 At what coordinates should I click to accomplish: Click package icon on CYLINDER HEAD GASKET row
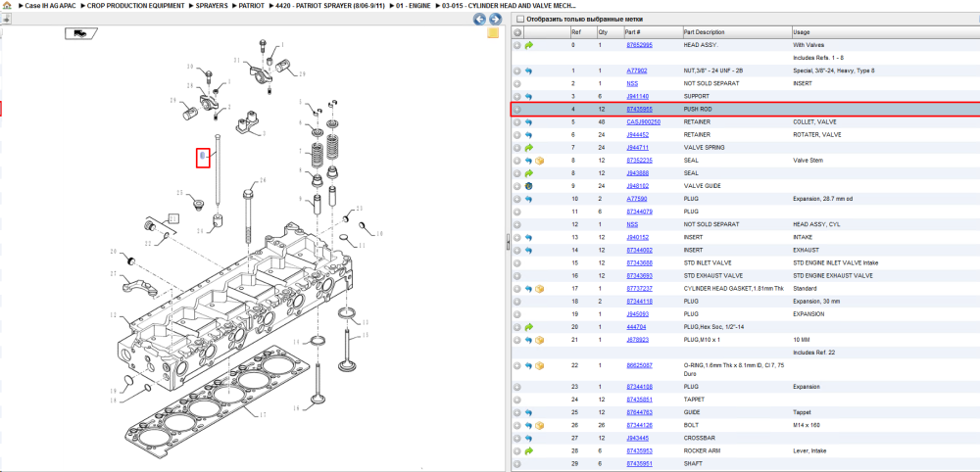pyautogui.click(x=539, y=289)
